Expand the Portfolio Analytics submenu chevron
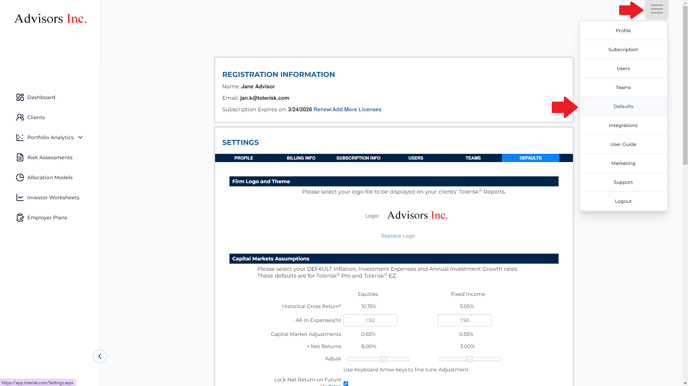This screenshot has height=386, width=688. 80,137
